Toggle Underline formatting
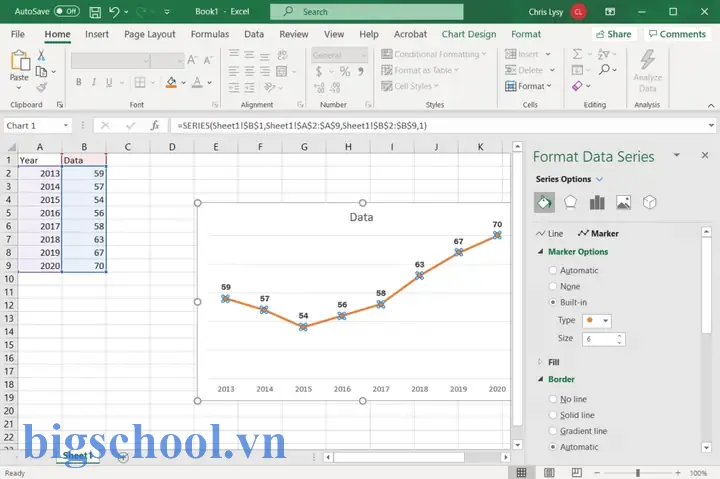The image size is (720, 479). click(x=109, y=82)
